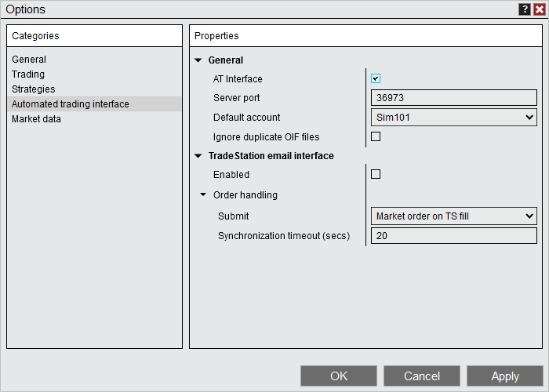Check the TradeStation Enabled checkbox
This screenshot has width=549, height=392.
(376, 174)
